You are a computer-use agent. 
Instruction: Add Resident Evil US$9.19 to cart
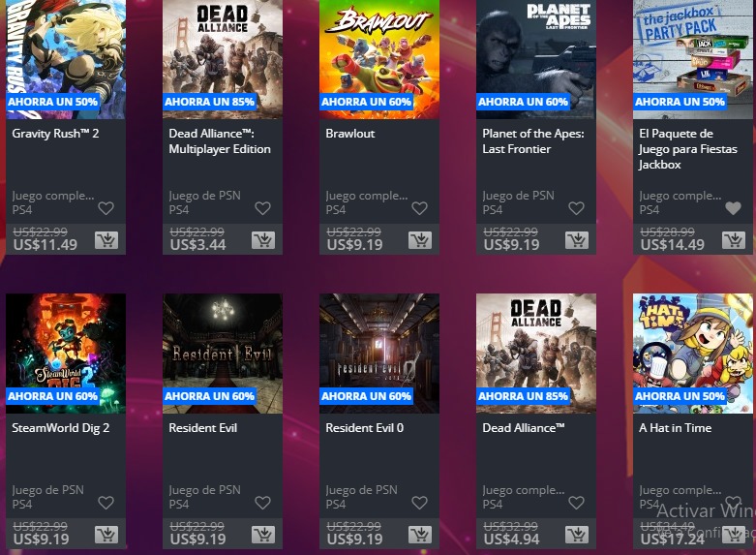click(x=263, y=535)
